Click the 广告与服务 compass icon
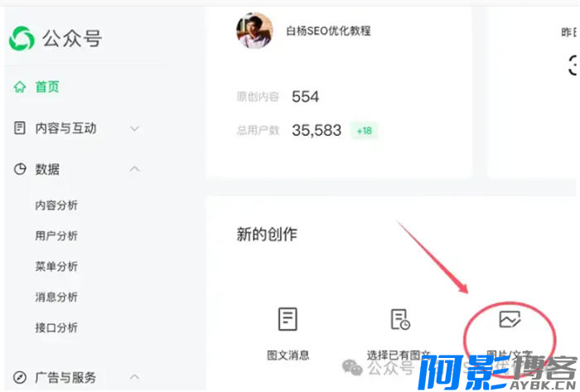Image resolution: width=580 pixels, height=392 pixels. pos(20,378)
